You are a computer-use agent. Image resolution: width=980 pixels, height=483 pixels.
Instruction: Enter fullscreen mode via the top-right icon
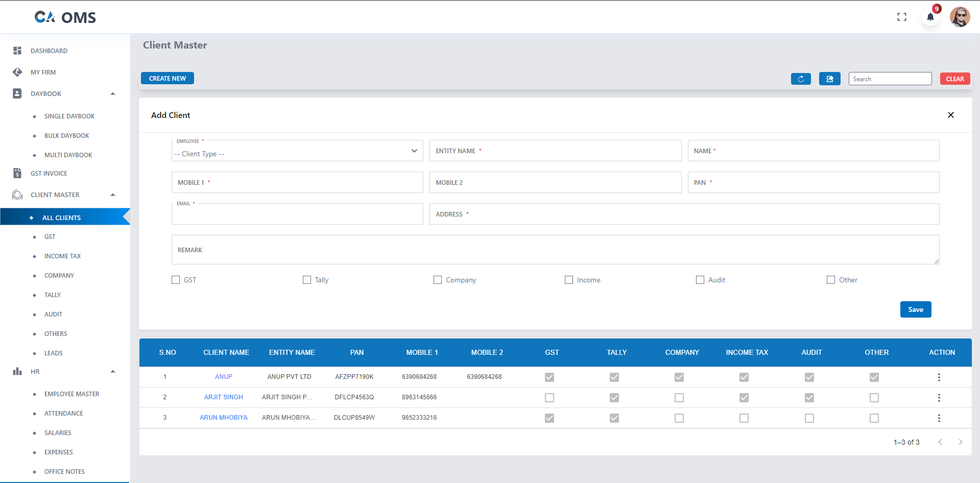tap(902, 16)
